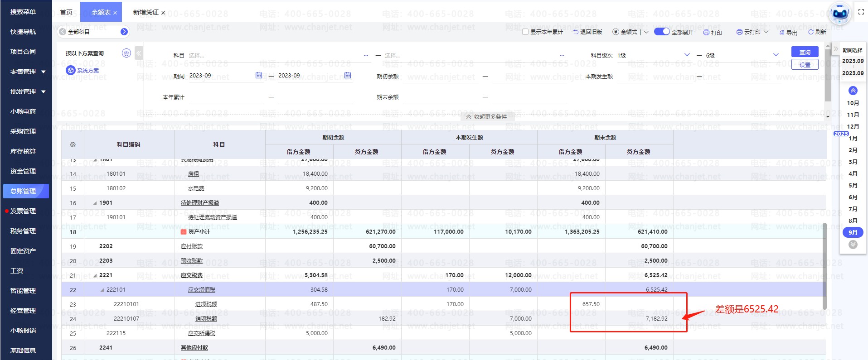Select 10月 in the period selector
The height and width of the screenshot is (360, 868).
(x=853, y=103)
